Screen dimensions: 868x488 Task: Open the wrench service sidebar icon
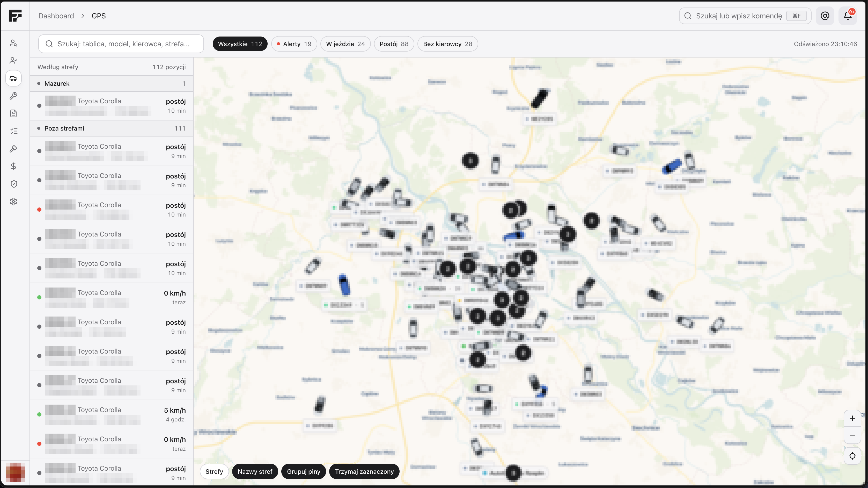tap(13, 96)
